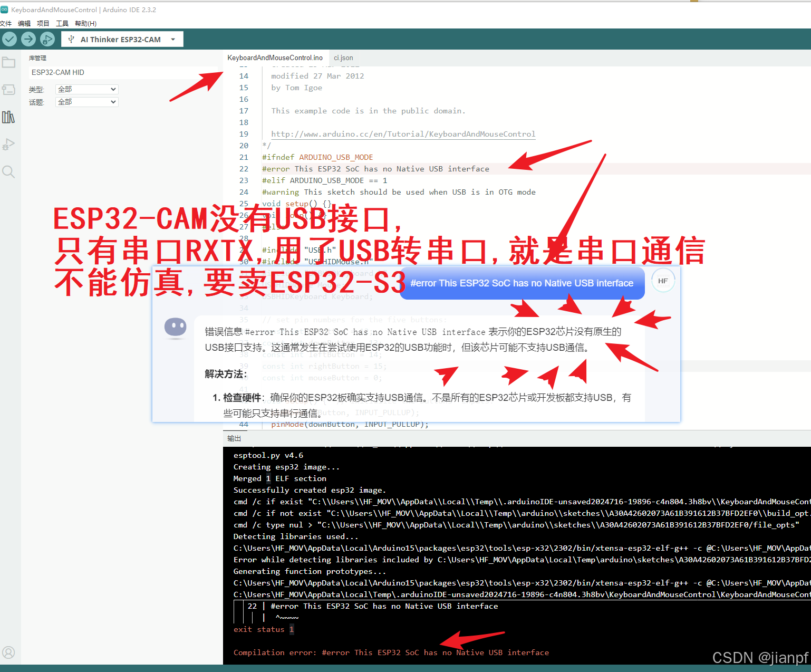The image size is (811, 672).
Task: Click 'by Tom Igoe' comment line 15
Action: [297, 88]
